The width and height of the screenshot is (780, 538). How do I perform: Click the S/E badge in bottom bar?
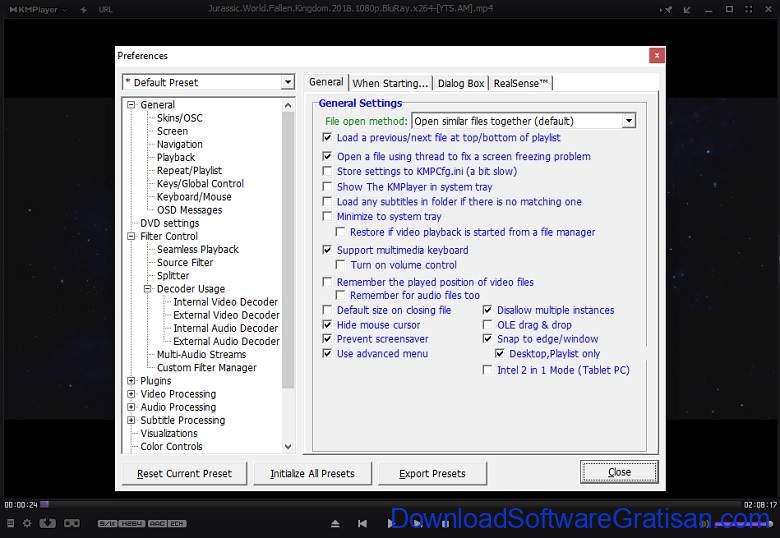coord(107,524)
